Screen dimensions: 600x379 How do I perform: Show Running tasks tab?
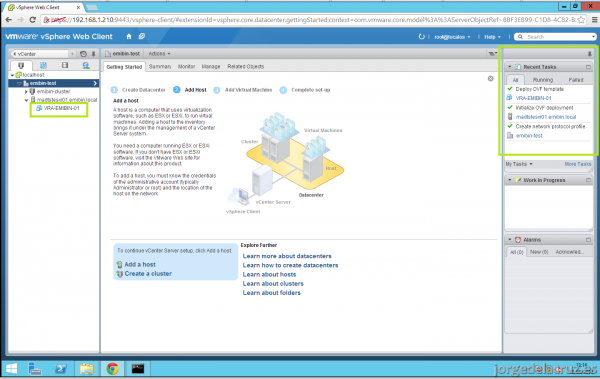[x=543, y=80]
